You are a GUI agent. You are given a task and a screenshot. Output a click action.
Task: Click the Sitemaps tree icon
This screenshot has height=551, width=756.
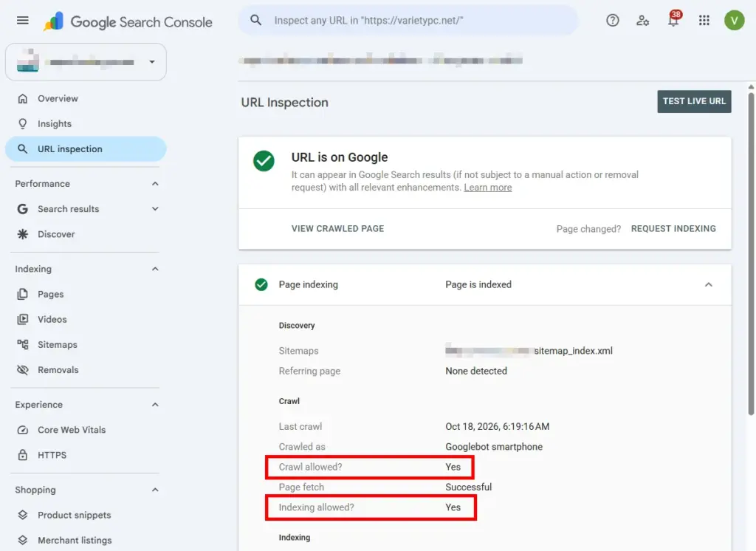23,344
